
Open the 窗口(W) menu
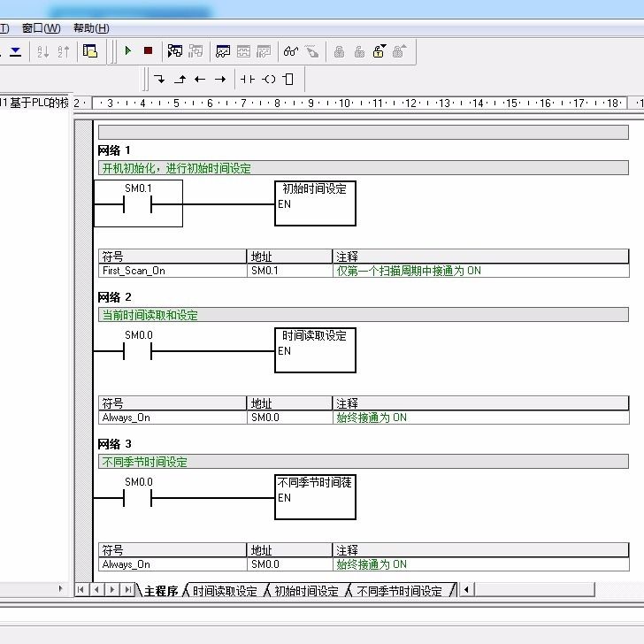pos(41,28)
